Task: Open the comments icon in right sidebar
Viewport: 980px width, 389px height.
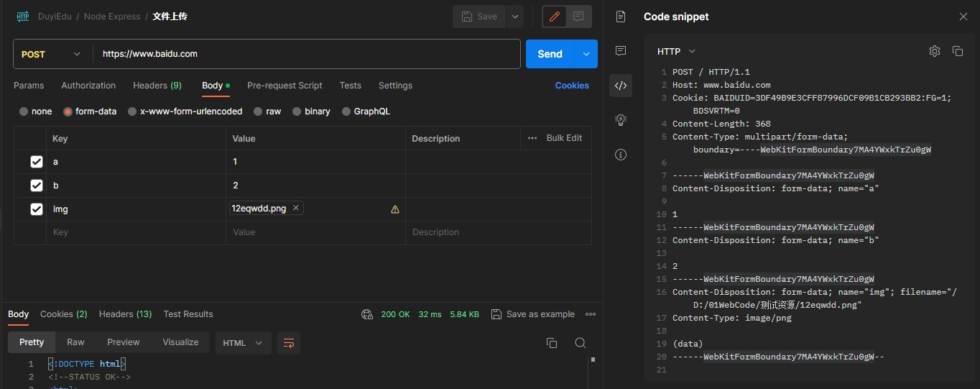Action: coord(621,51)
